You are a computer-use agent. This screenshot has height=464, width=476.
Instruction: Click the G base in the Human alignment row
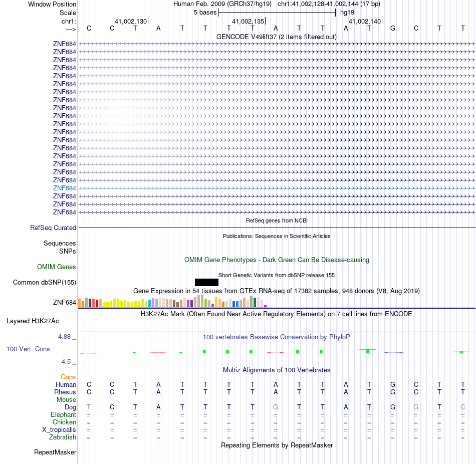coord(392,384)
